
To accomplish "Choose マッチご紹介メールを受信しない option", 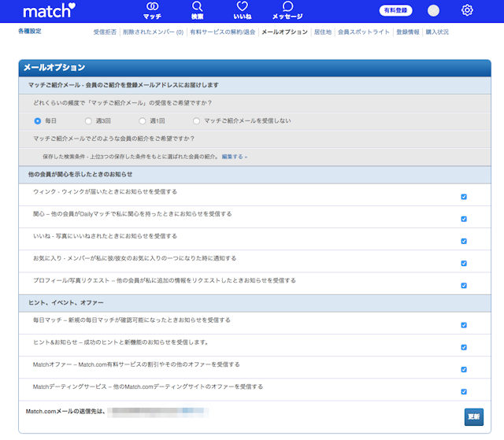I will tap(196, 120).
